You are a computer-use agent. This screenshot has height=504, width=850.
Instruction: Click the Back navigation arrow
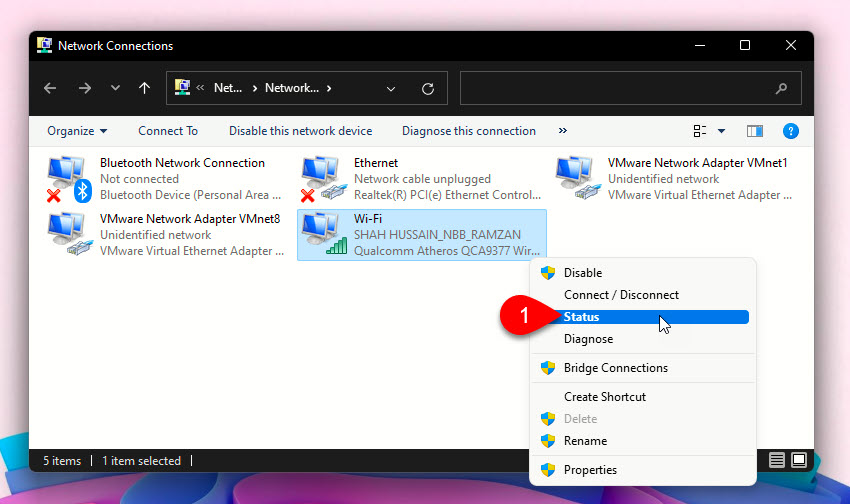tap(50, 88)
